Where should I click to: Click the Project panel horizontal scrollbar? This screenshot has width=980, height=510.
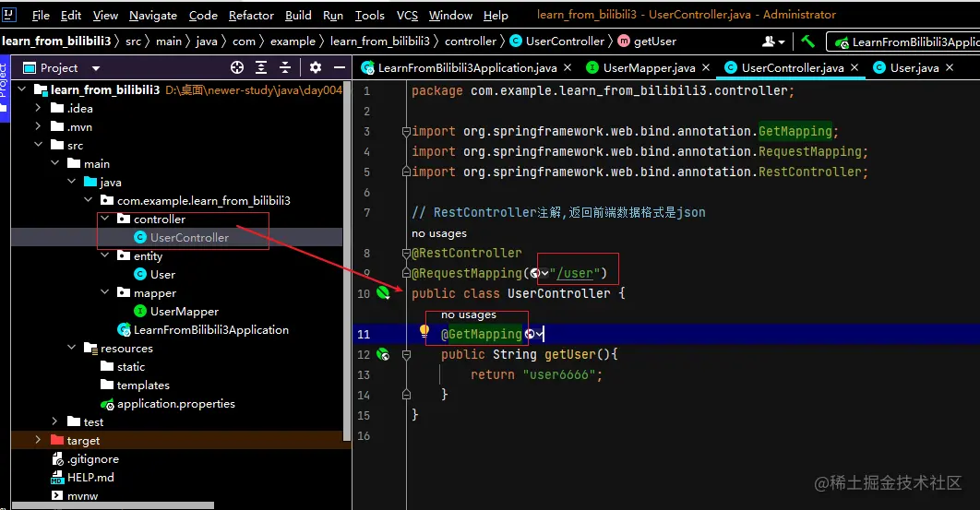[x=114, y=505]
